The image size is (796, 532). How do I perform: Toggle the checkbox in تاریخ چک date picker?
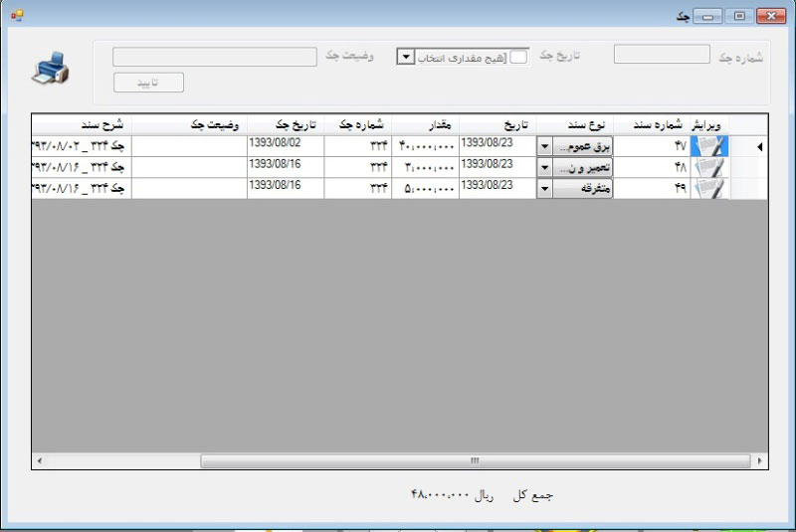click(518, 57)
